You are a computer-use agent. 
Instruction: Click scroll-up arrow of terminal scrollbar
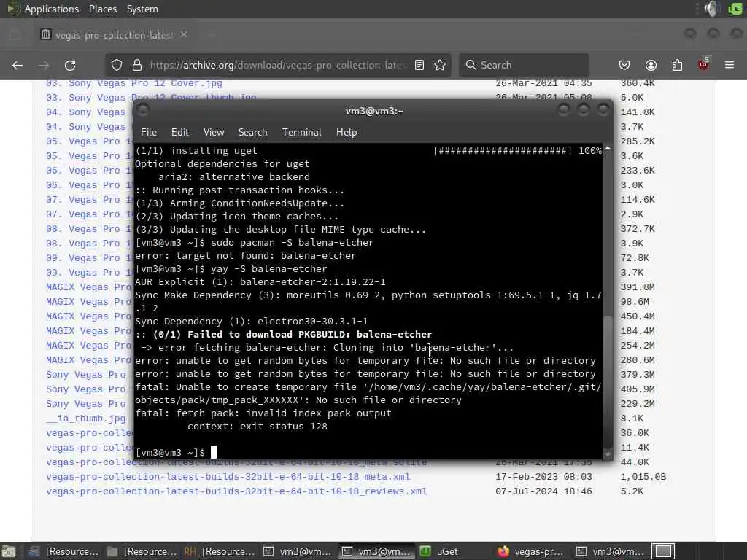(x=608, y=149)
